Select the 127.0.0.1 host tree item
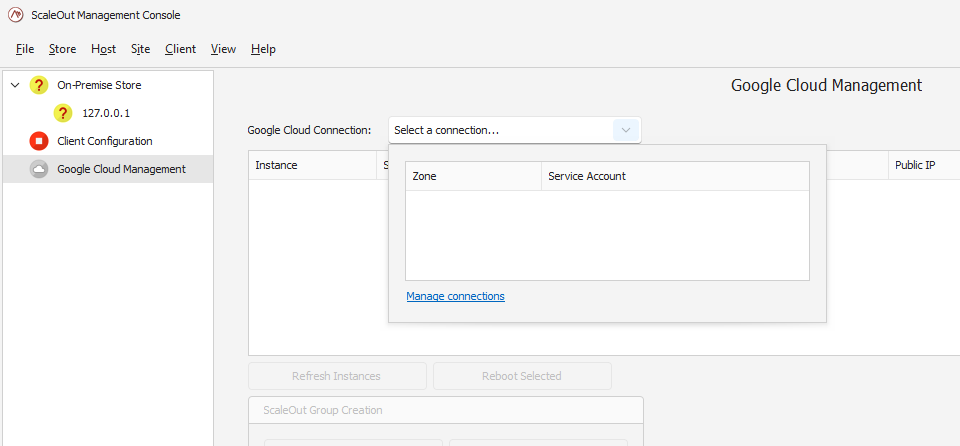The height and width of the screenshot is (446, 960). click(x=106, y=113)
